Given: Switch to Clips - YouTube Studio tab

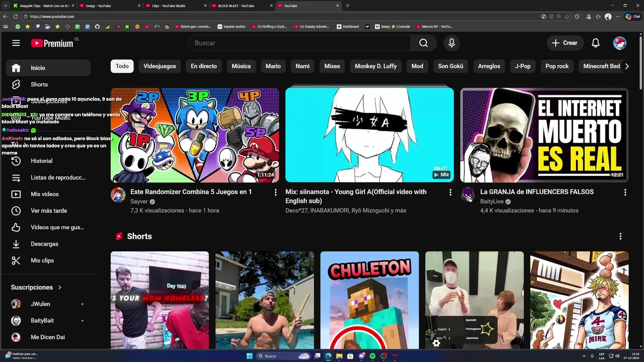Looking at the screenshot, I should pos(175,6).
